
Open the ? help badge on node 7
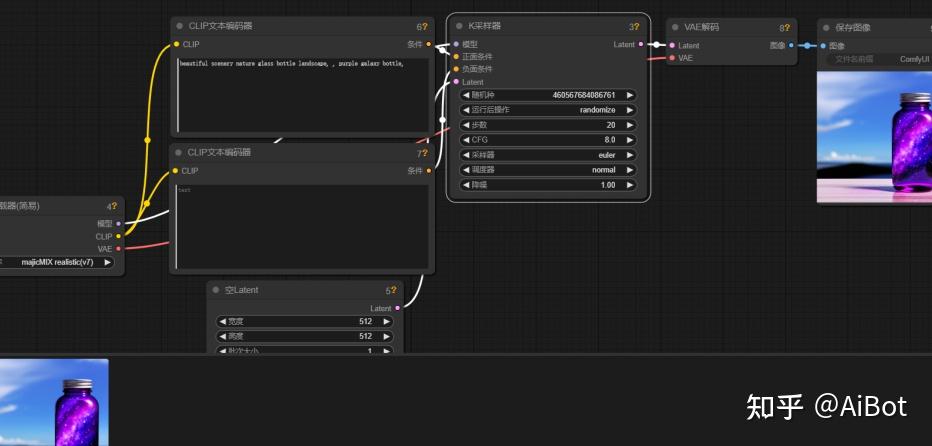pos(424,153)
